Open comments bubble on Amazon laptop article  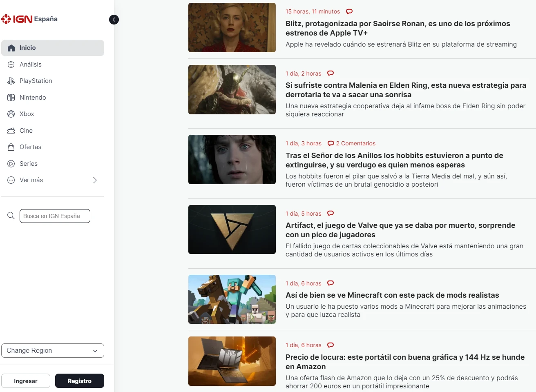[331, 345]
